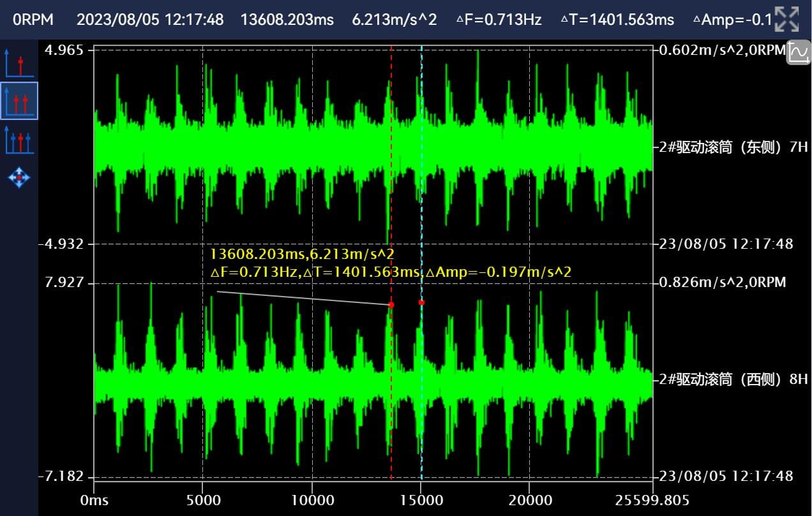
Task: Click the 2023/08/05 12:17:48 header timestamp
Action: tap(150, 19)
